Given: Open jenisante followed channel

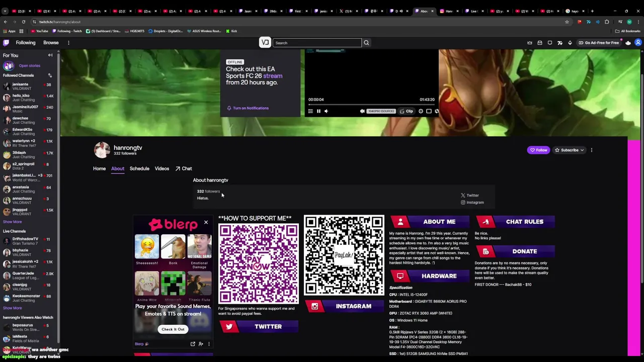Looking at the screenshot, I should (29, 86).
